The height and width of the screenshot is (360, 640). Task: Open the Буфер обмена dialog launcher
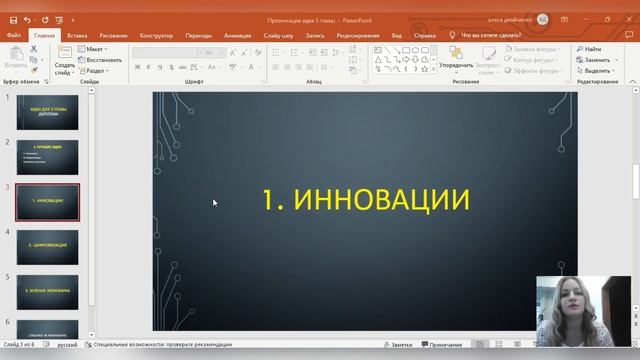coord(46,82)
